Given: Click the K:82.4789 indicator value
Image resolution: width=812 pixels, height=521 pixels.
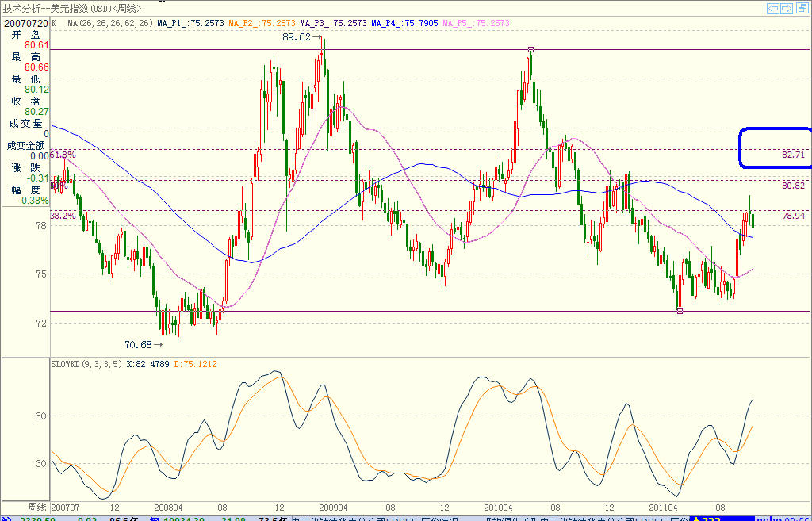Looking at the screenshot, I should click(148, 365).
